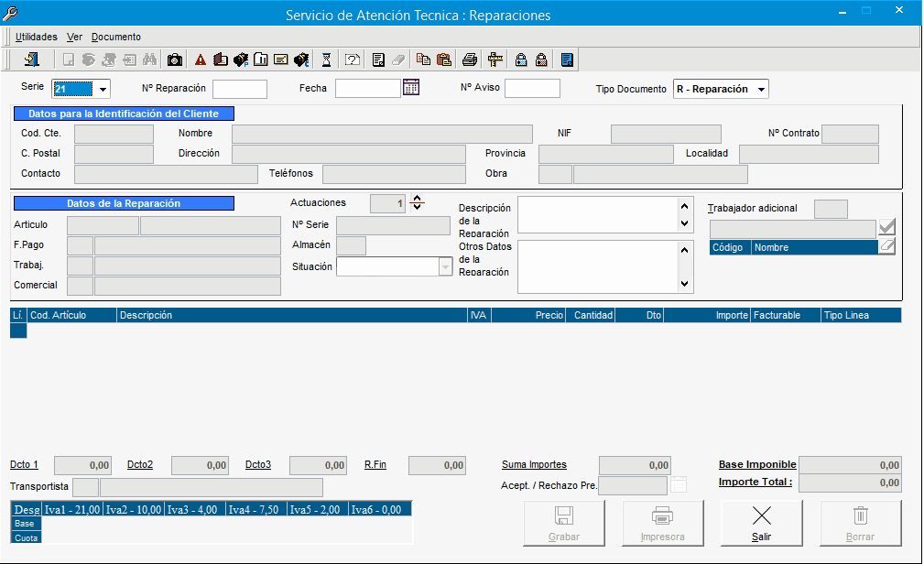
Task: Click the Iva1 - 21,00 column header
Action: point(72,510)
